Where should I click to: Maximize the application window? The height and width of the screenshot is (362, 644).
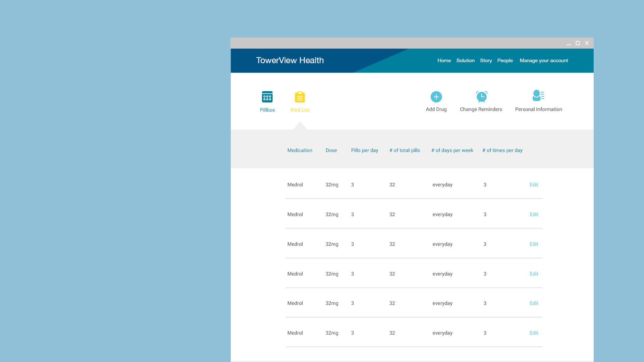[x=578, y=43]
